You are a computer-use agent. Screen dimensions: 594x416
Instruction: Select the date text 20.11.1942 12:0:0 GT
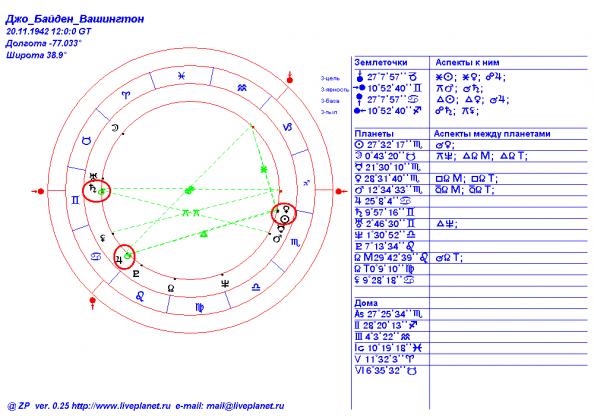click(48, 31)
